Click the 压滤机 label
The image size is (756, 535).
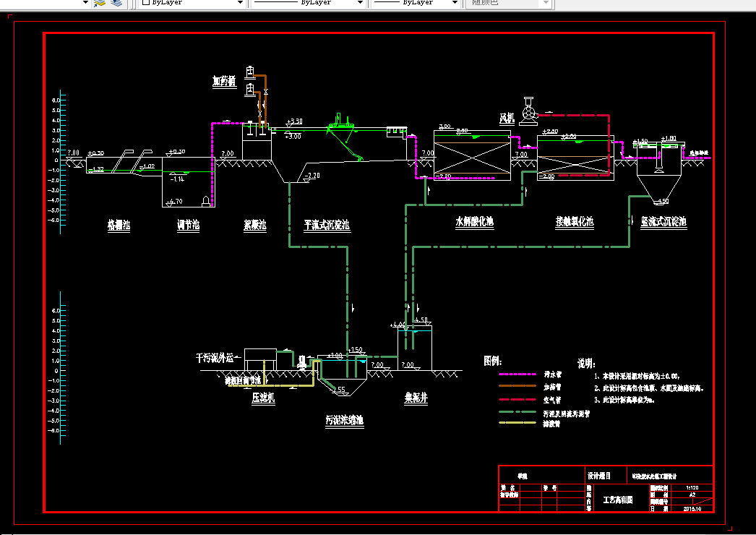(x=263, y=398)
